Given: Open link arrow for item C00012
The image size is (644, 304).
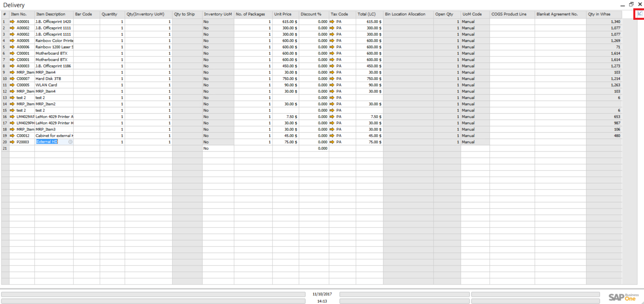Looking at the screenshot, I should pos(12,136).
